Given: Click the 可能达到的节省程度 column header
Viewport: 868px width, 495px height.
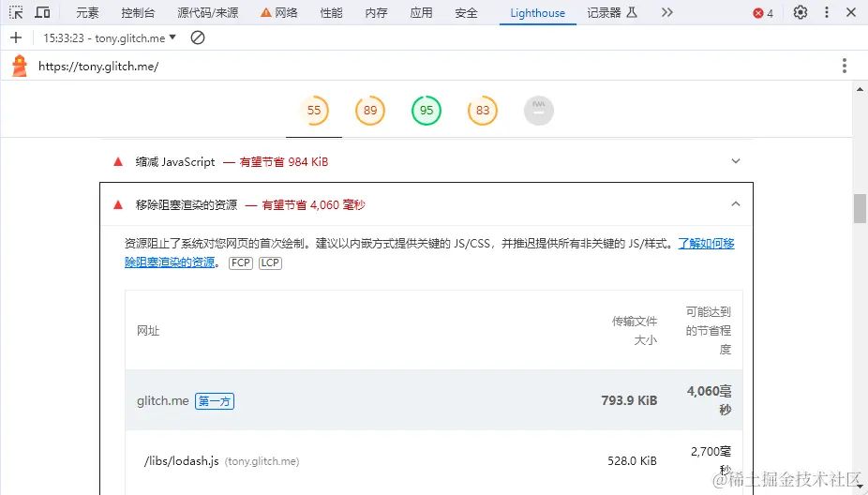Looking at the screenshot, I should click(x=709, y=331).
